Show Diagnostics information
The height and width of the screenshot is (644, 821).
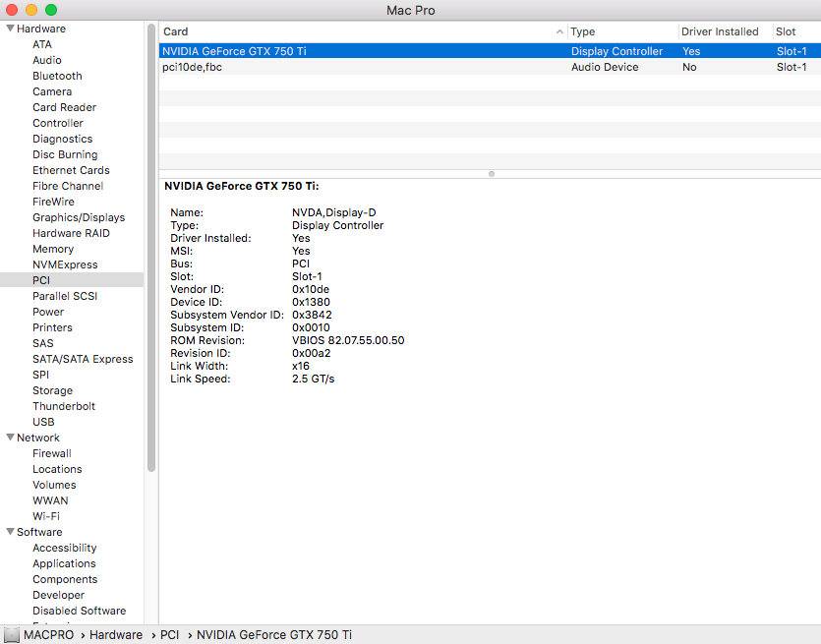click(x=62, y=139)
